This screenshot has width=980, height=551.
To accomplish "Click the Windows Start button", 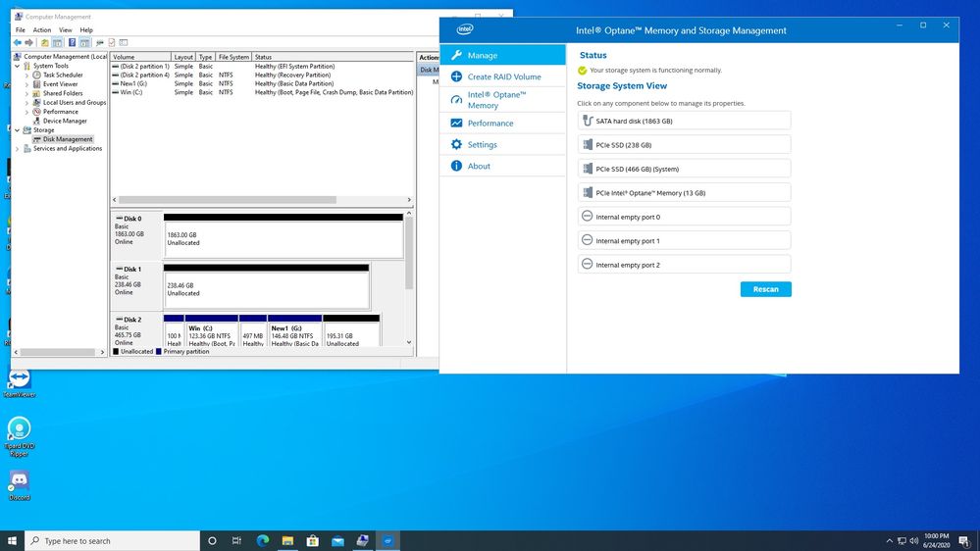I will (x=12, y=540).
